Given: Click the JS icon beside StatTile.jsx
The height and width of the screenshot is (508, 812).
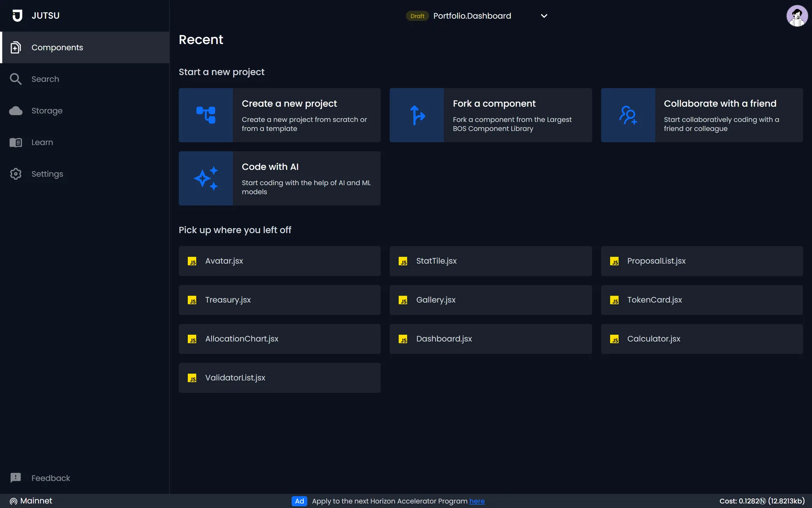Looking at the screenshot, I should pos(403,261).
